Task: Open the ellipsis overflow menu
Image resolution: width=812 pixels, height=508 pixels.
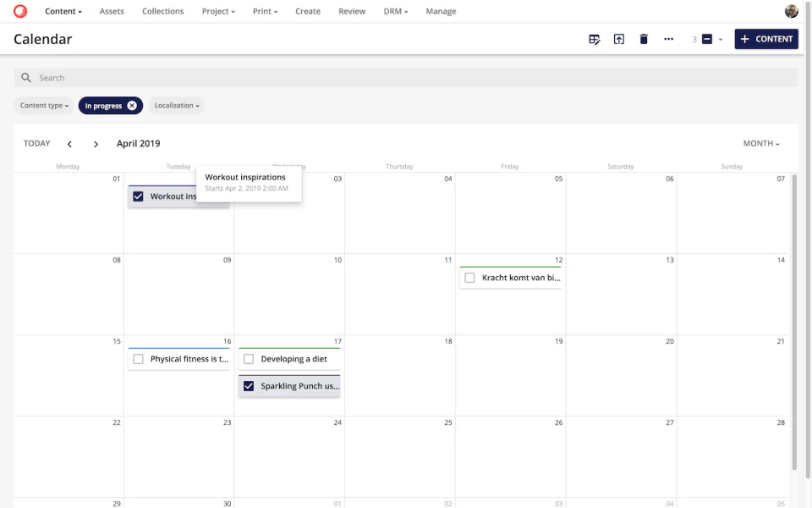Action: (668, 39)
